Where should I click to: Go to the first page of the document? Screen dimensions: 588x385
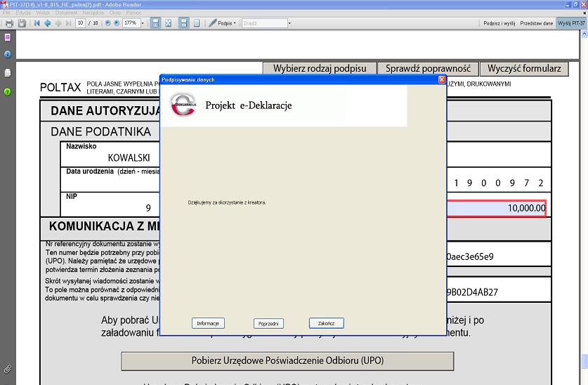point(37,23)
